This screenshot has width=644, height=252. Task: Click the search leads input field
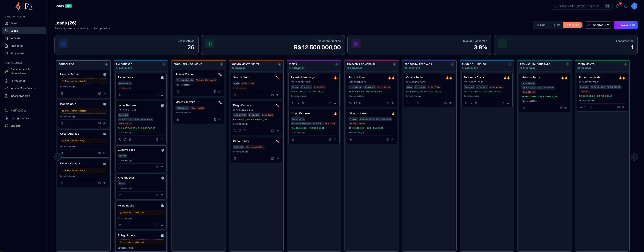[582, 6]
